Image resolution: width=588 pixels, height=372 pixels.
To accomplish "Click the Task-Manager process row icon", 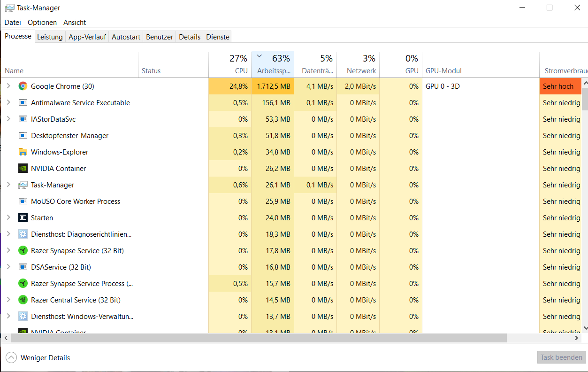I will [x=23, y=185].
